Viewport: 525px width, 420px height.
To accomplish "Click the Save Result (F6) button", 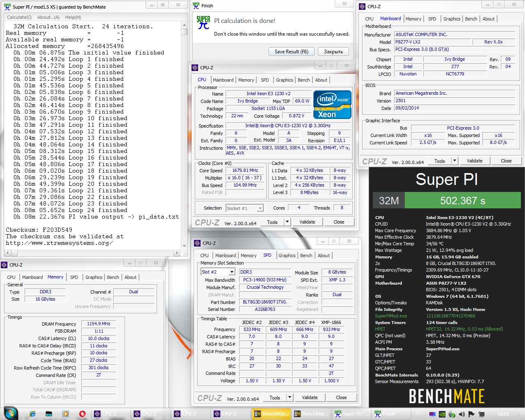I will [292, 52].
